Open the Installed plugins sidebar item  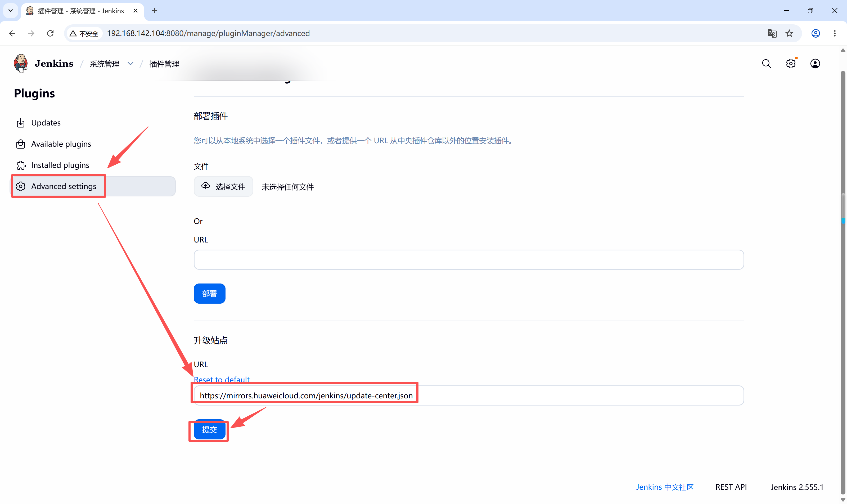[93, 165]
